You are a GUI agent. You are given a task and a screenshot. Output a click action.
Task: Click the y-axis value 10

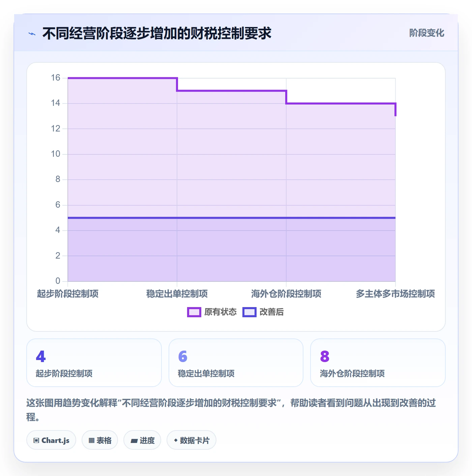pyautogui.click(x=56, y=154)
